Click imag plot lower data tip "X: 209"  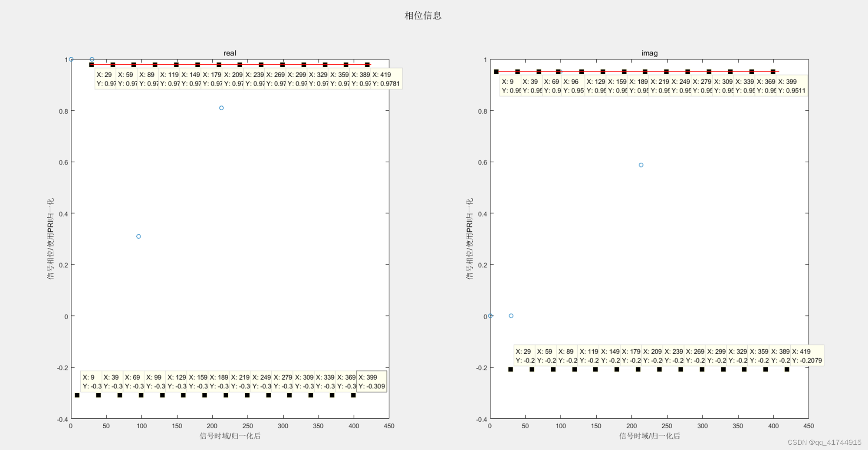point(652,356)
